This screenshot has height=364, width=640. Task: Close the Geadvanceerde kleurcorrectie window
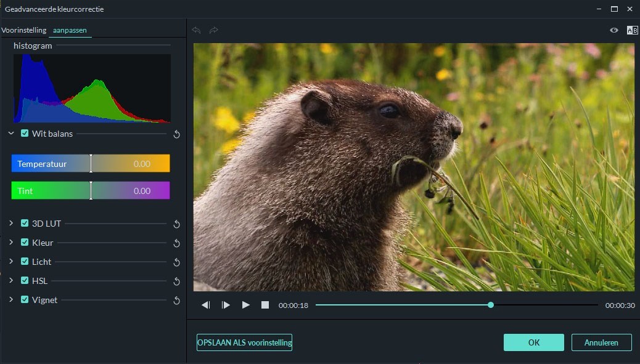coord(630,9)
